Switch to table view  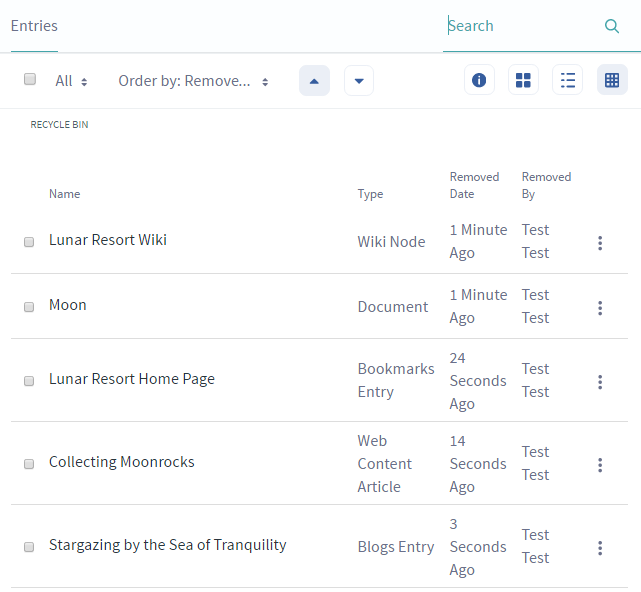612,80
